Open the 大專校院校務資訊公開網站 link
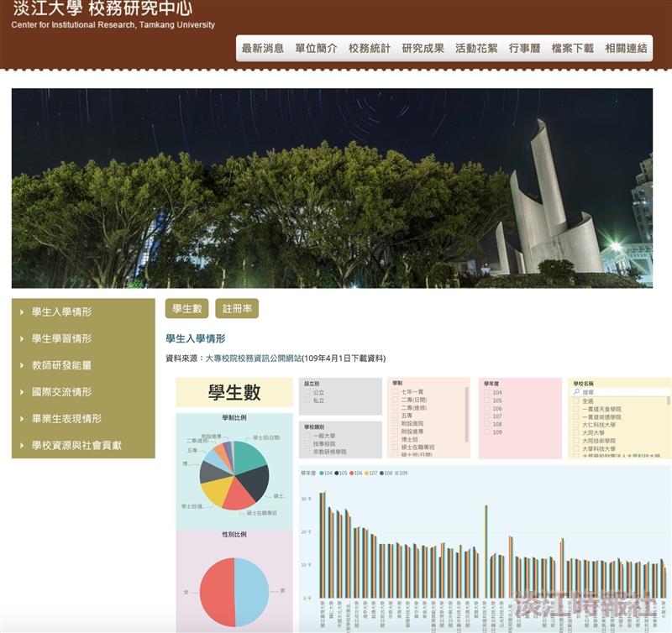Viewport: 672px width, 633px height. tap(254, 358)
